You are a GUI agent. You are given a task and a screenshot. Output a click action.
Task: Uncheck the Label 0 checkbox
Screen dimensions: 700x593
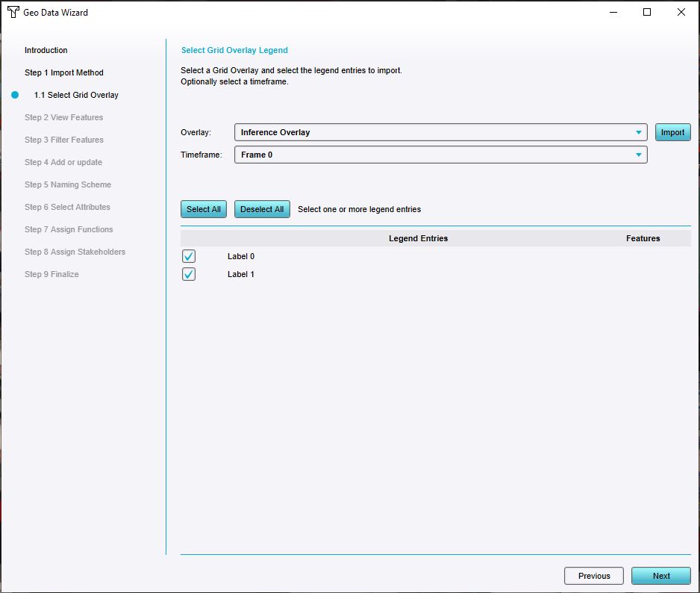189,256
